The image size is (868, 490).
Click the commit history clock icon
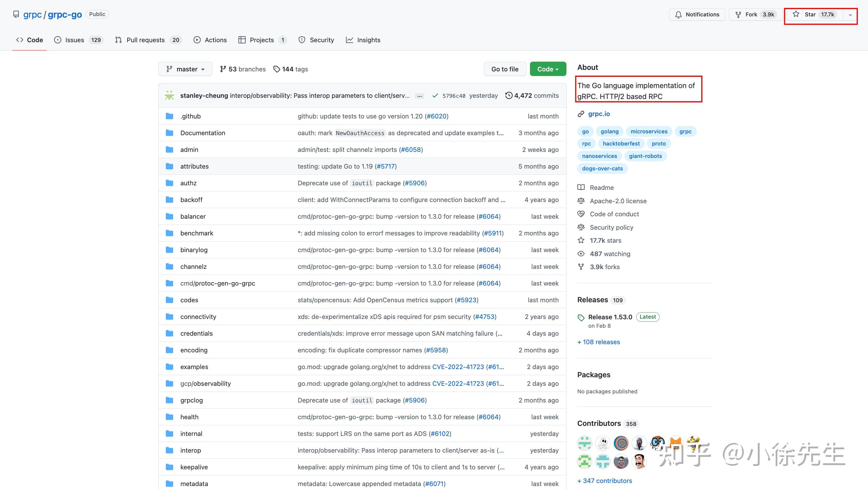tap(508, 95)
